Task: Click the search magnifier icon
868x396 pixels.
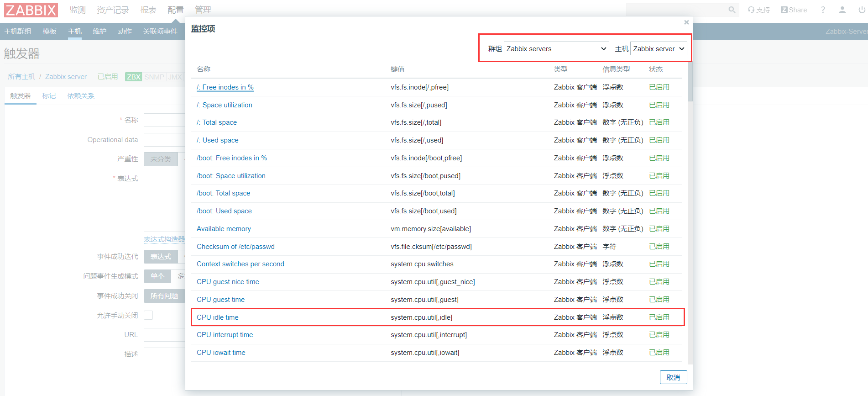Action: pos(732,10)
